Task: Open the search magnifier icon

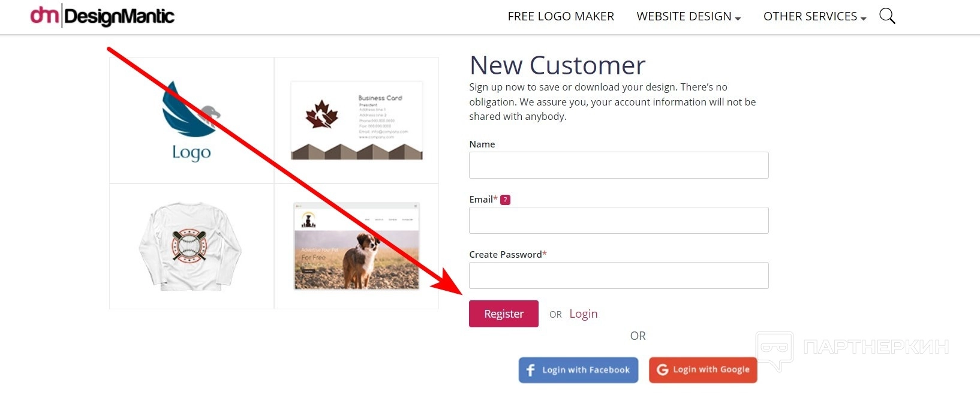Action: [887, 16]
